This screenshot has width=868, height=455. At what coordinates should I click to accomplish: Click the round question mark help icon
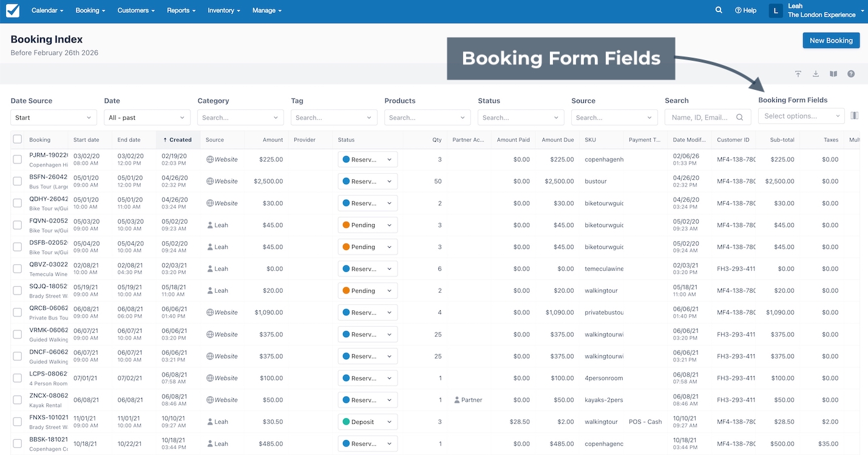point(851,74)
